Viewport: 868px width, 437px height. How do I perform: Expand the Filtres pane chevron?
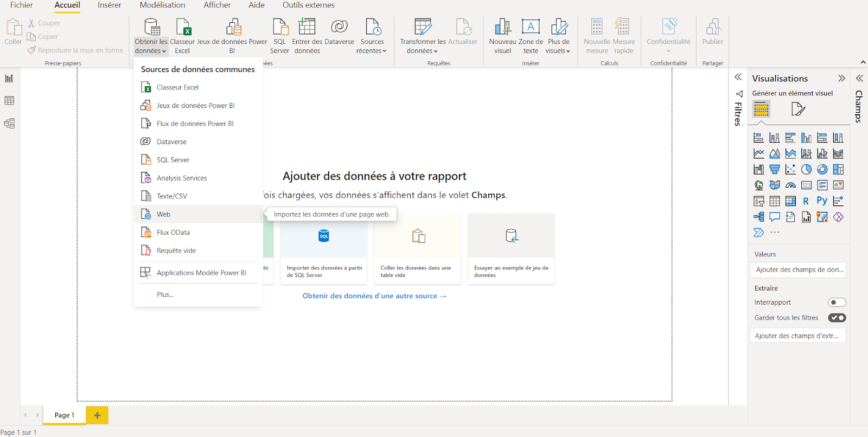click(x=738, y=77)
